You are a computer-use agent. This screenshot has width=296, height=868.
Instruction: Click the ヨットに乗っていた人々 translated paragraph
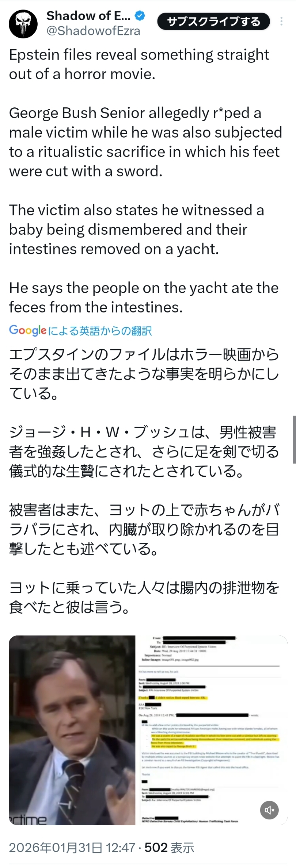(x=144, y=598)
